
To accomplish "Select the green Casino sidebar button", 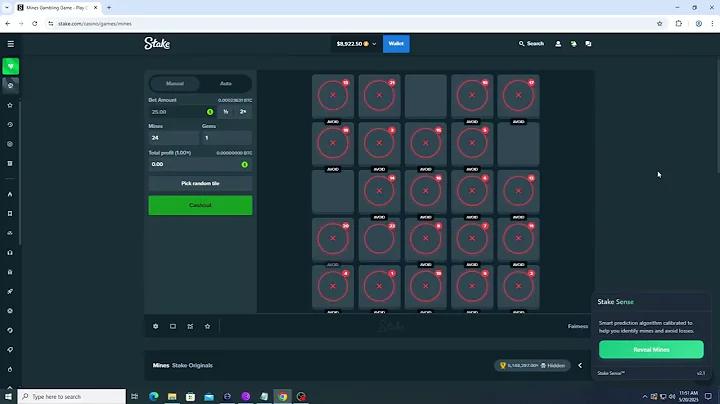I will tap(11, 67).
